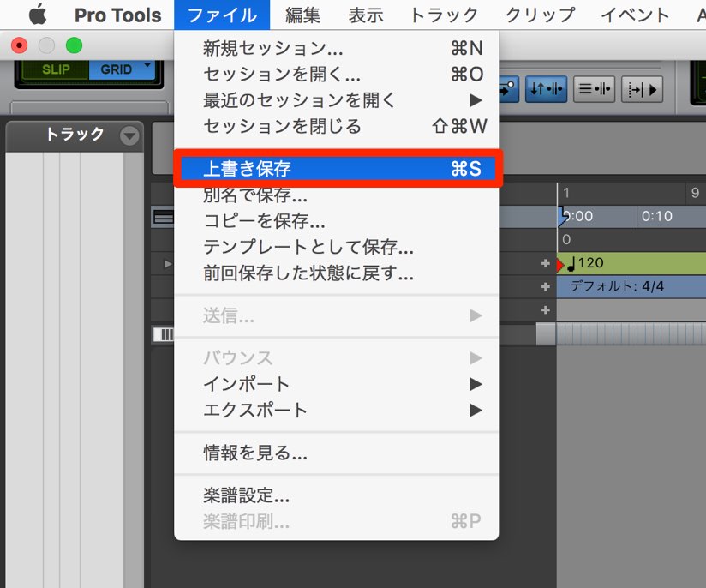Viewport: 706px width, 588px height.
Task: Choose セッションを閉じる menu item
Action: point(337,126)
